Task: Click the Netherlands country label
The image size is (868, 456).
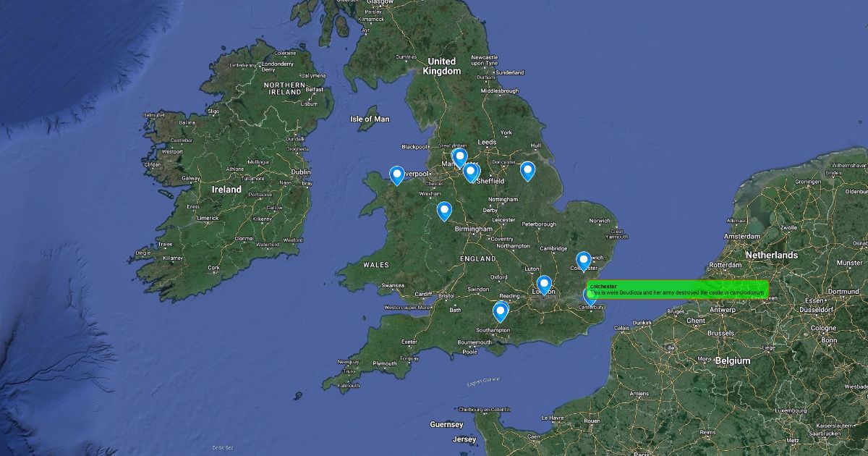Action: point(772,255)
